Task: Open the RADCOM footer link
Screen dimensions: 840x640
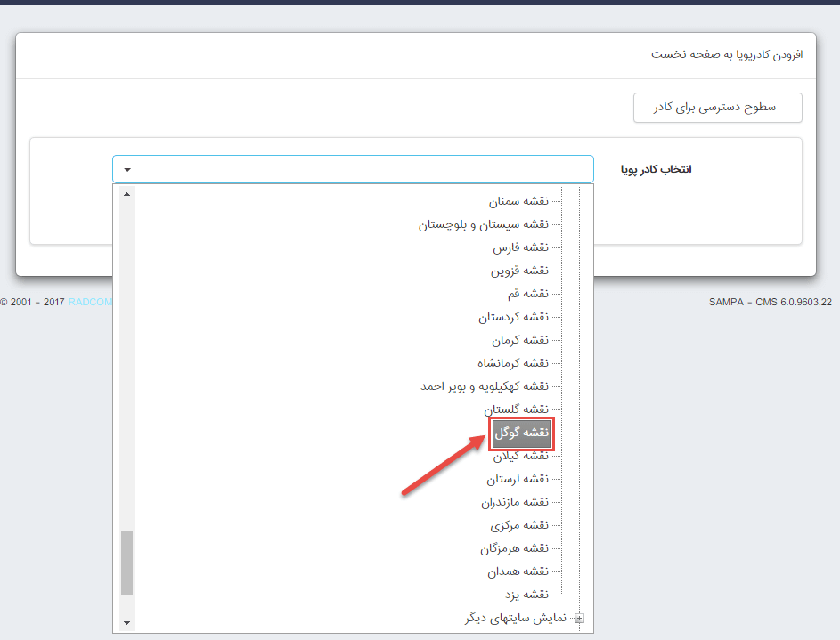Action: click(x=90, y=303)
